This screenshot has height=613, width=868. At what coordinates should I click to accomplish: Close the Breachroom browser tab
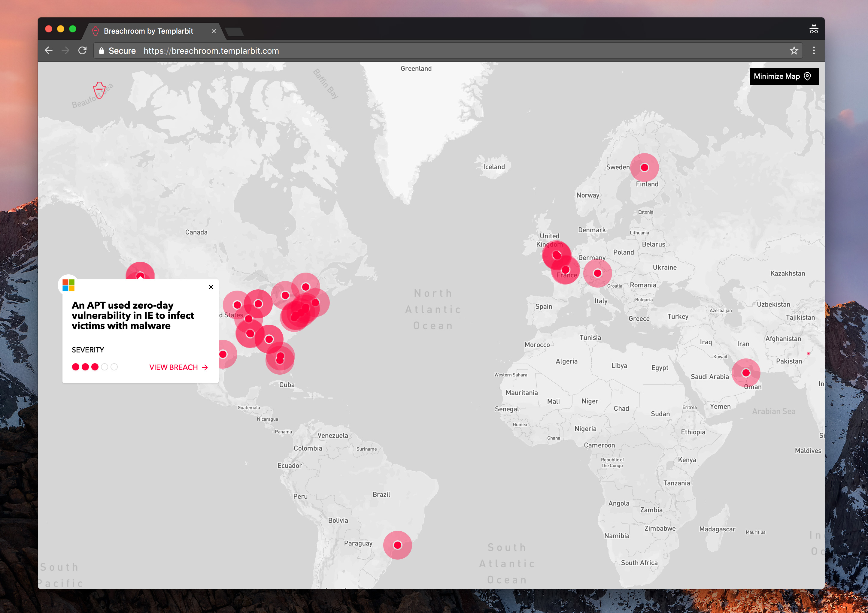coord(214,31)
